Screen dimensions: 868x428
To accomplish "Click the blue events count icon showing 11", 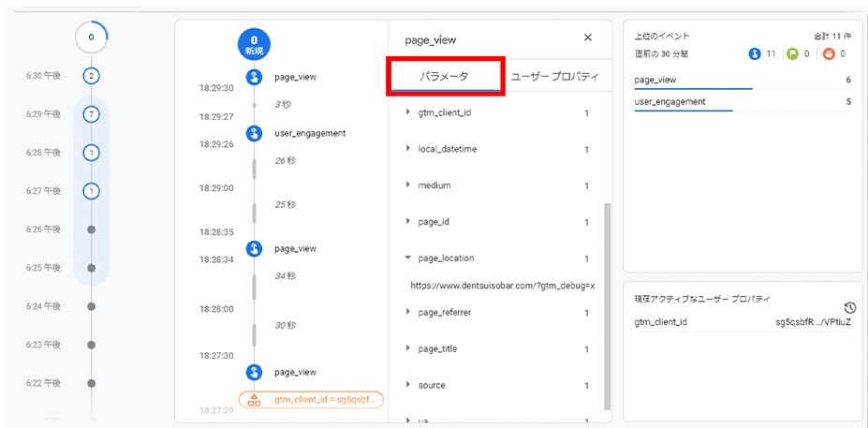I will 755,54.
